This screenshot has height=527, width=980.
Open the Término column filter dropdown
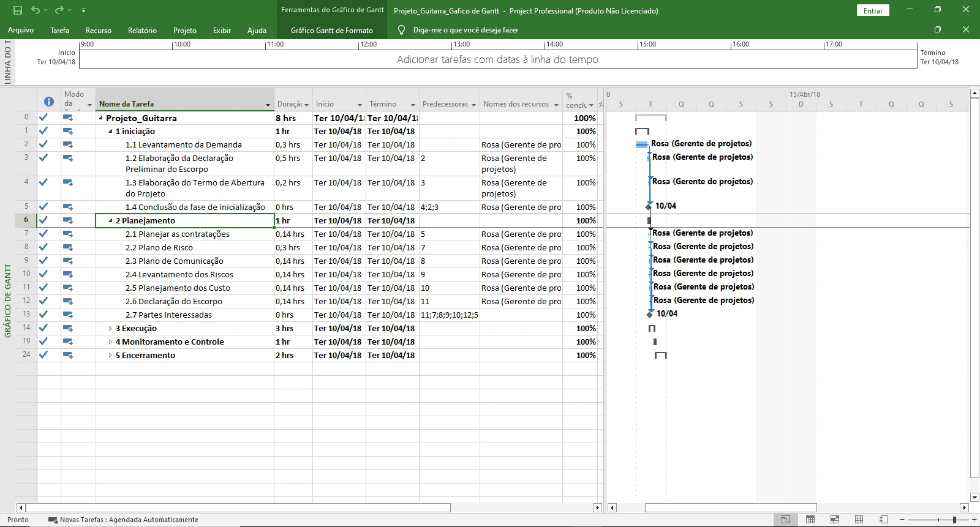coord(413,105)
